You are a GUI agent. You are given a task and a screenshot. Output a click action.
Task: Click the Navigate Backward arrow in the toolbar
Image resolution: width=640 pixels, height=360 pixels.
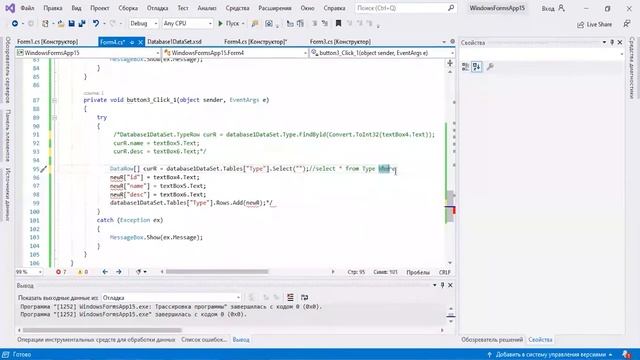point(15,24)
